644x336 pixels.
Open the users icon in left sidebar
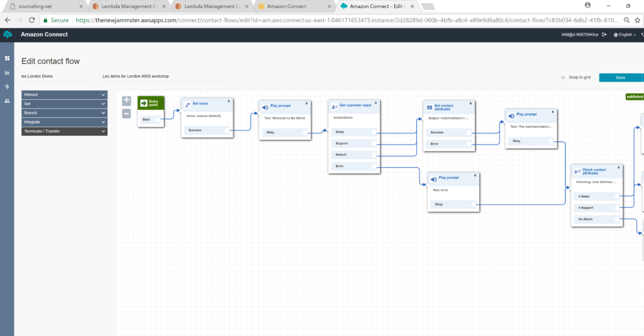click(x=7, y=101)
